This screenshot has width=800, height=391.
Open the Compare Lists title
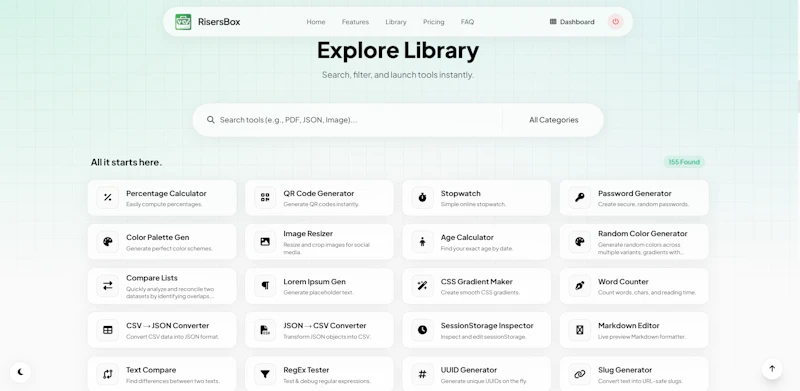click(x=152, y=278)
